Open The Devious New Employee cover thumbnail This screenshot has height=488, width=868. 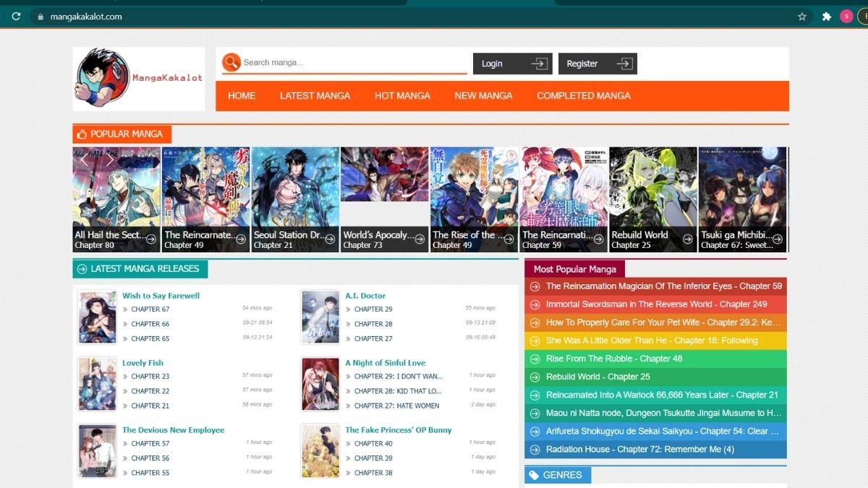coord(97,451)
